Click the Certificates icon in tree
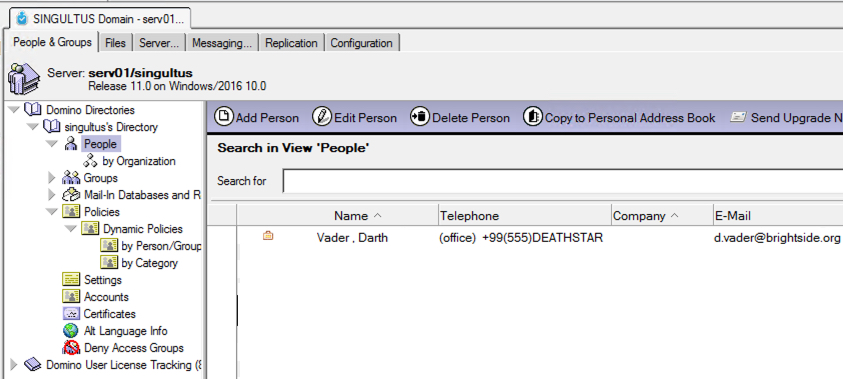The image size is (843, 379). [71, 313]
